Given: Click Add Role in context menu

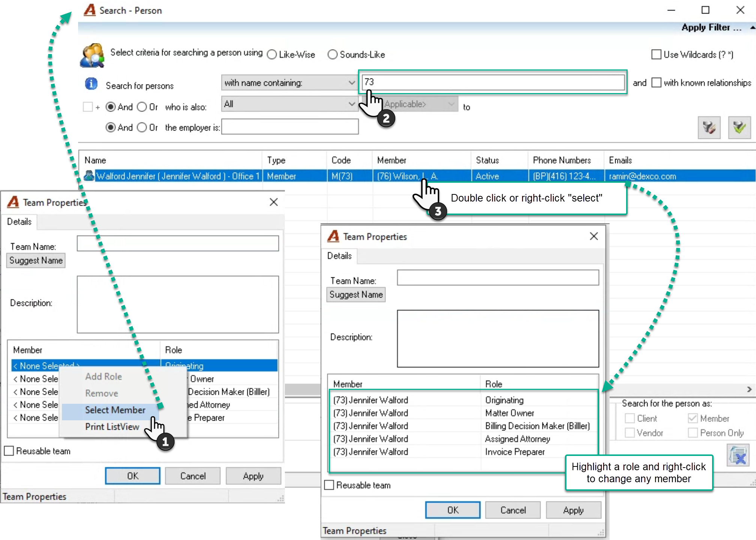Looking at the screenshot, I should tap(103, 376).
